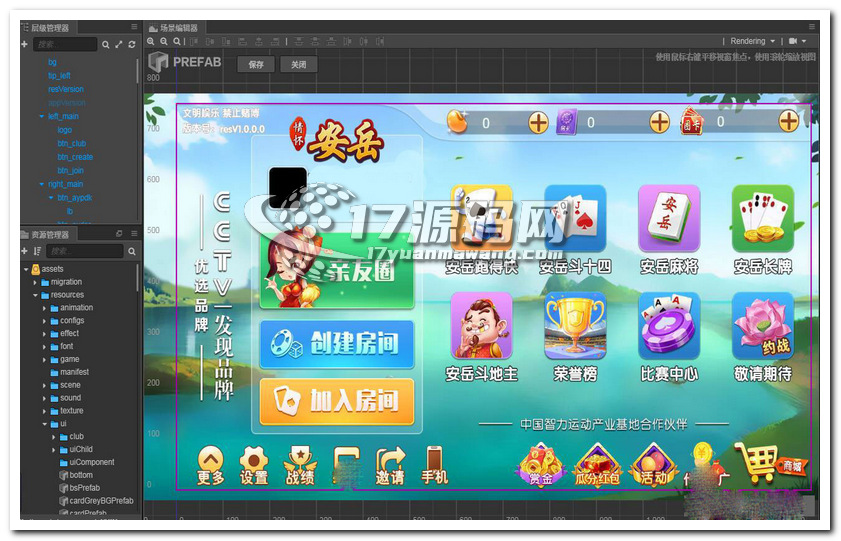Open the Rendering dropdown
841x541 pixels.
tap(753, 41)
